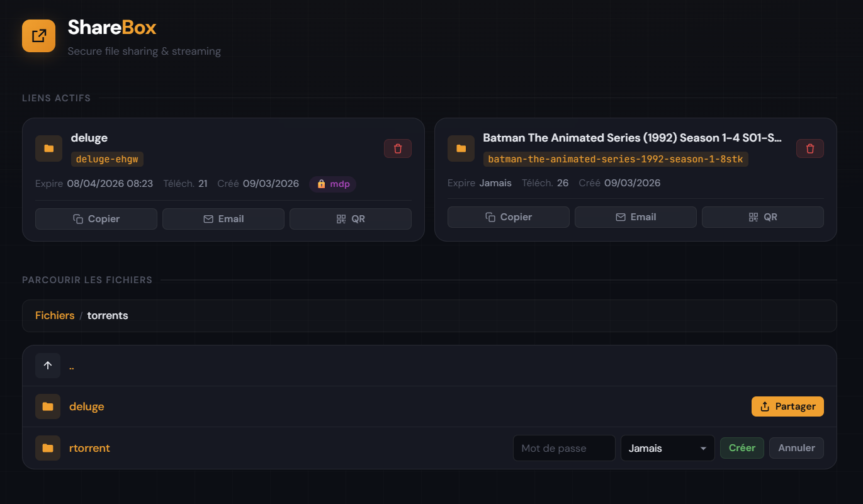Click the download count 21

[203, 184]
